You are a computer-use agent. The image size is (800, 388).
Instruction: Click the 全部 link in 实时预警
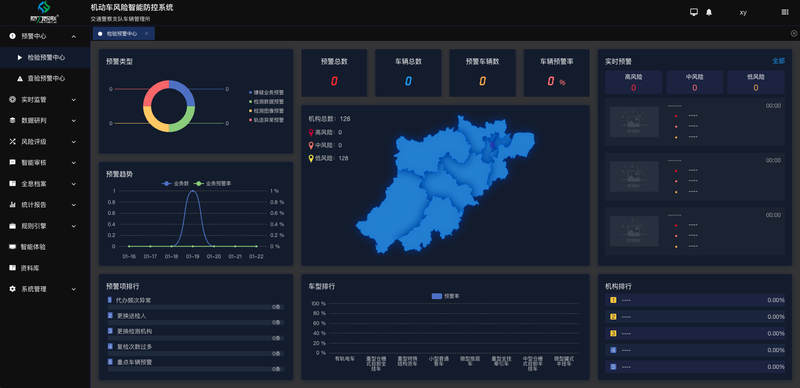coord(778,61)
